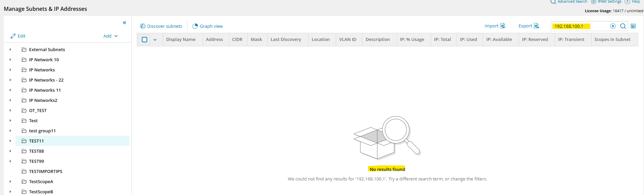Open Graph view pie chart icon

(195, 26)
